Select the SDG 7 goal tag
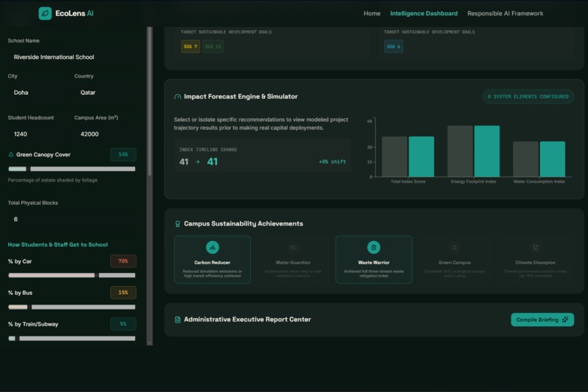Viewport: 588px width, 392px height. (190, 47)
